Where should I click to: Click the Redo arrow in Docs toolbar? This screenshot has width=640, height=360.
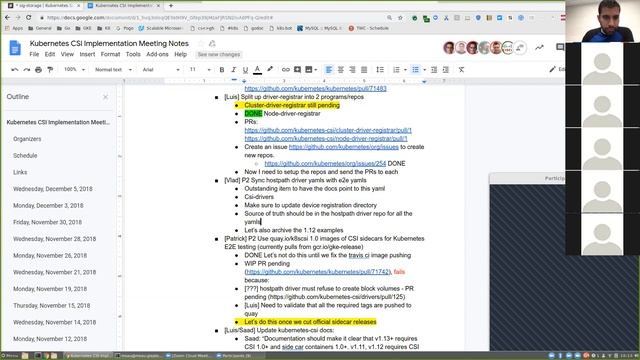[x=27, y=70]
